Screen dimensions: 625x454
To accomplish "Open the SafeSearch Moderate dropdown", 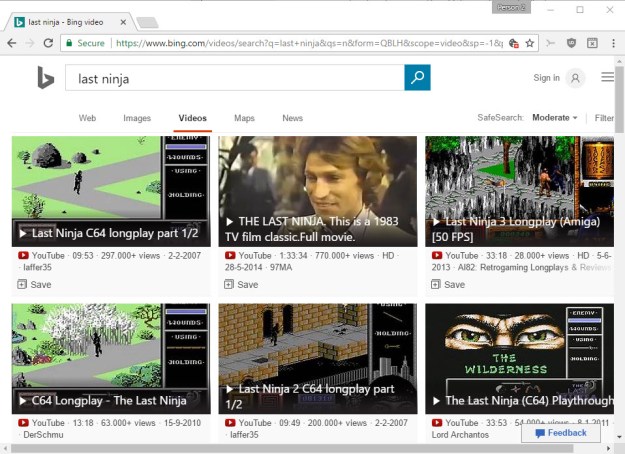I will coord(554,118).
